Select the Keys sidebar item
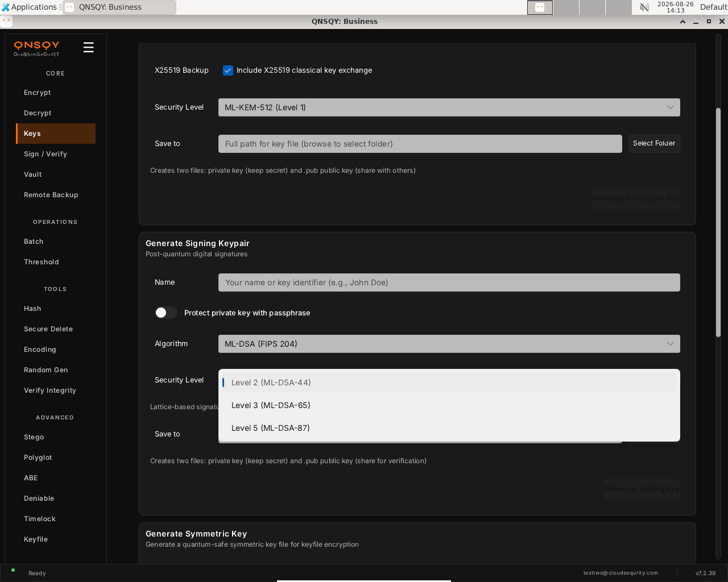Screen dimensions: 728x582 pos(56,134)
